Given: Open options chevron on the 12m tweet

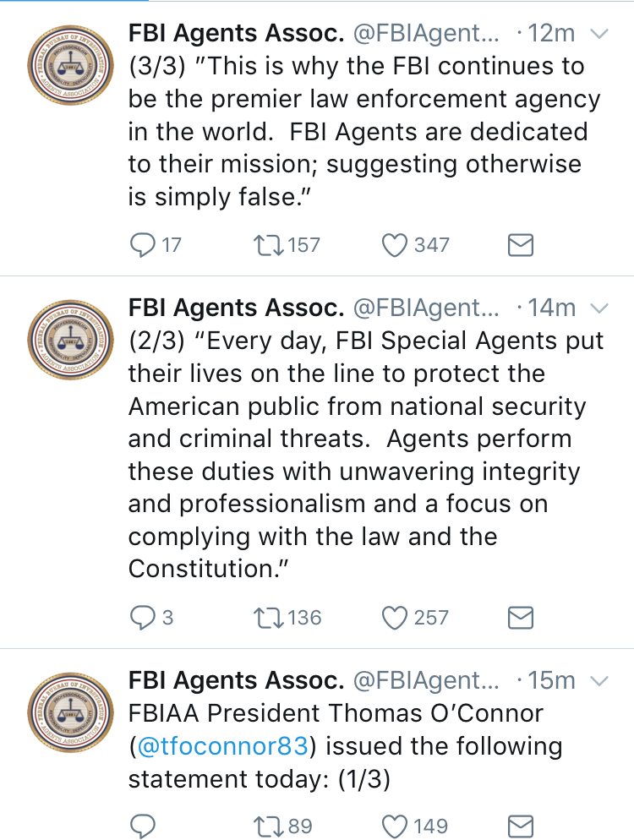Looking at the screenshot, I should click(x=598, y=35).
